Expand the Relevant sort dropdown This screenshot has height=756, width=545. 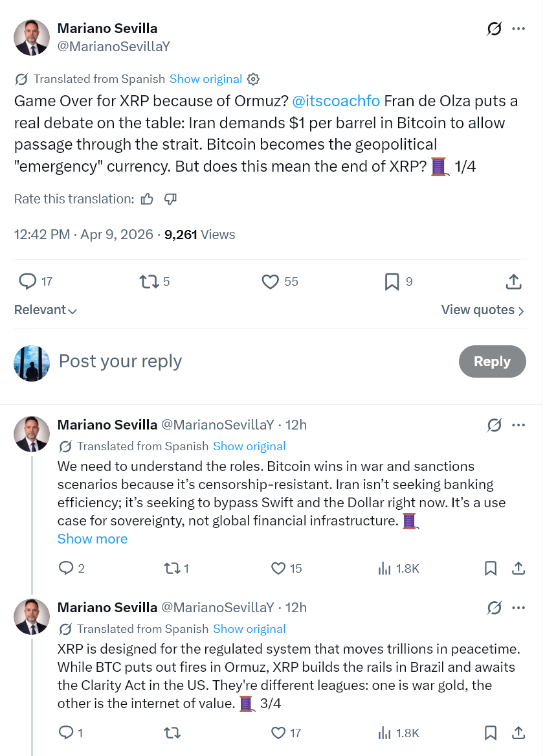click(45, 310)
